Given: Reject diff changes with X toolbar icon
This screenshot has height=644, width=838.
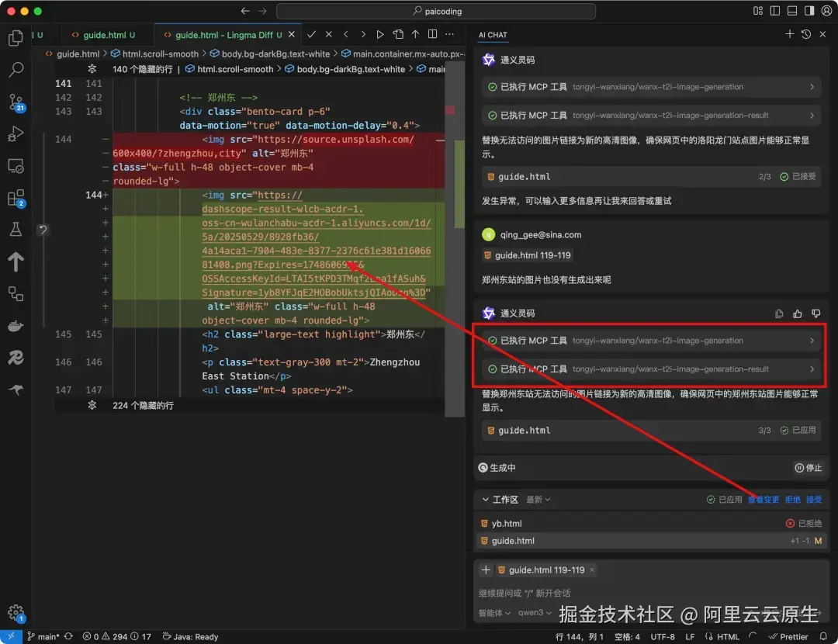Looking at the screenshot, I should click(x=329, y=34).
